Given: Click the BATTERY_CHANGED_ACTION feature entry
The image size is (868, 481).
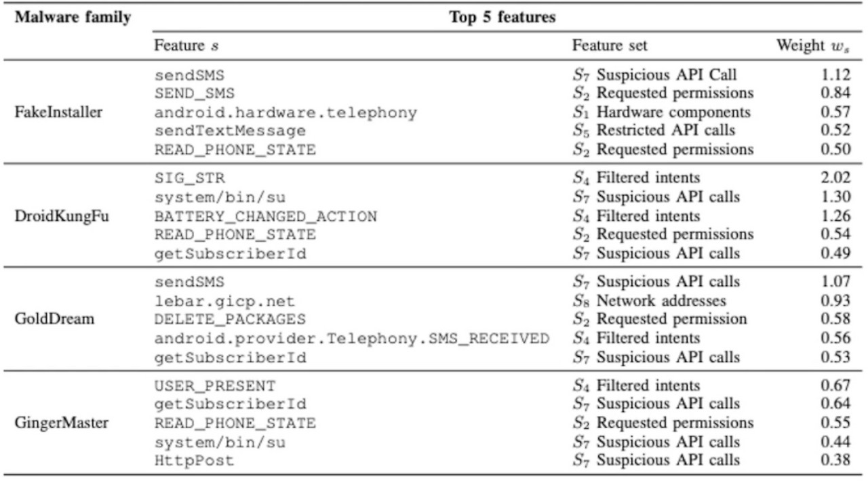Looking at the screenshot, I should pos(266,216).
